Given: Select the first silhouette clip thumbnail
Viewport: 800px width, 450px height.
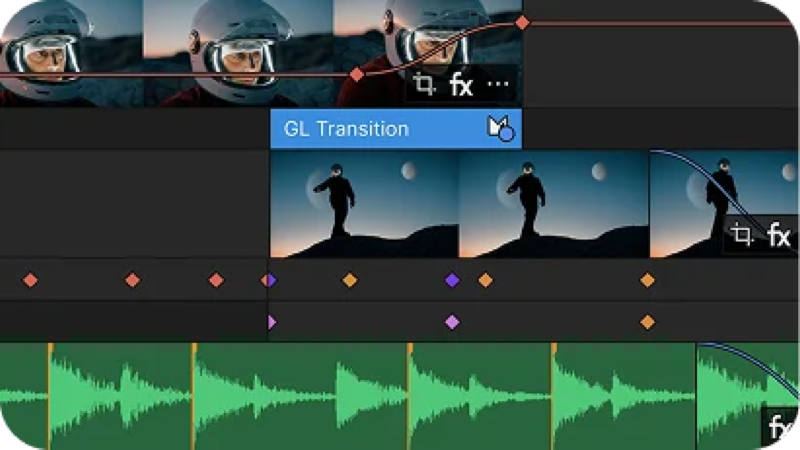Looking at the screenshot, I should tap(364, 204).
